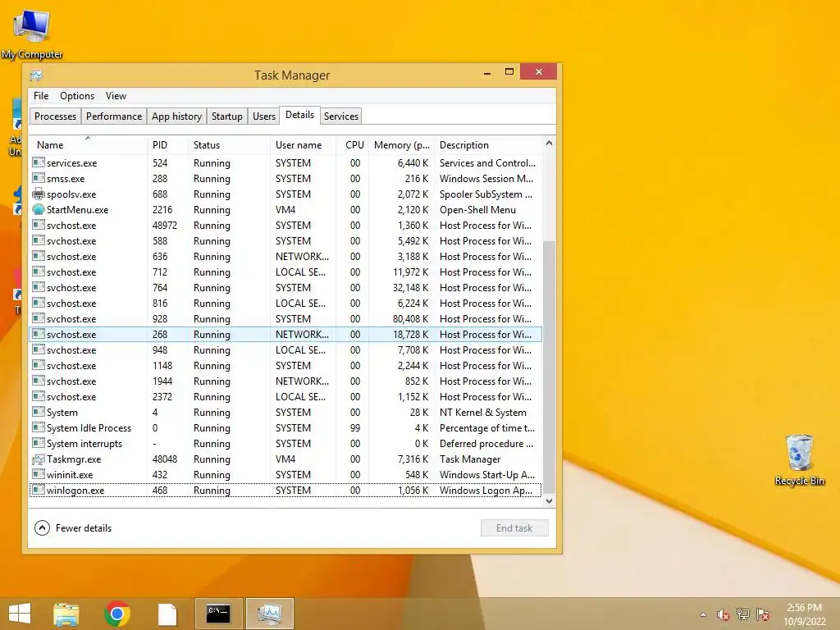Click the 80,408 K memory value
The height and width of the screenshot is (630, 840).
point(410,319)
